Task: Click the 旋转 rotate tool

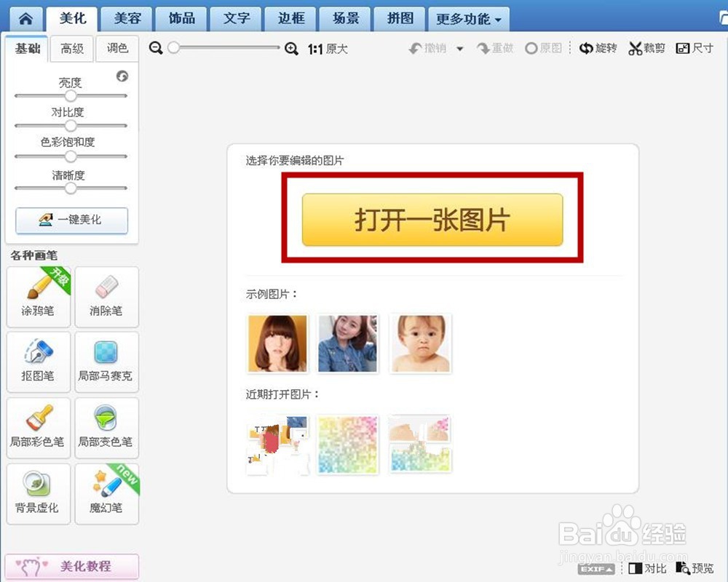Action: click(x=597, y=47)
